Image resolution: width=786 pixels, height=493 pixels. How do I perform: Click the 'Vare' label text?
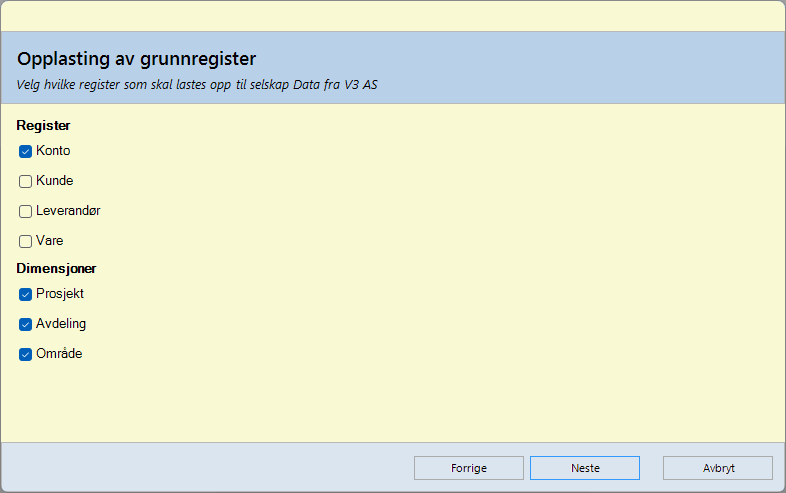click(x=50, y=241)
